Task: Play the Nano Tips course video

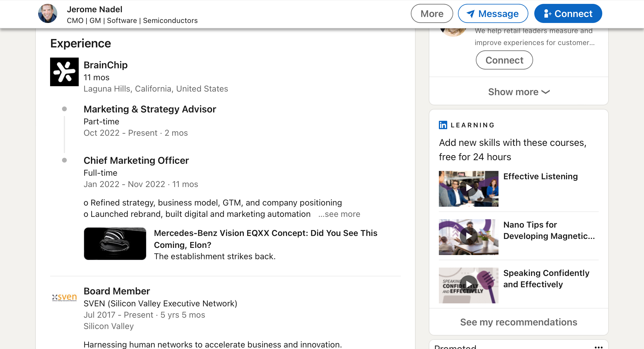Action: pos(468,237)
